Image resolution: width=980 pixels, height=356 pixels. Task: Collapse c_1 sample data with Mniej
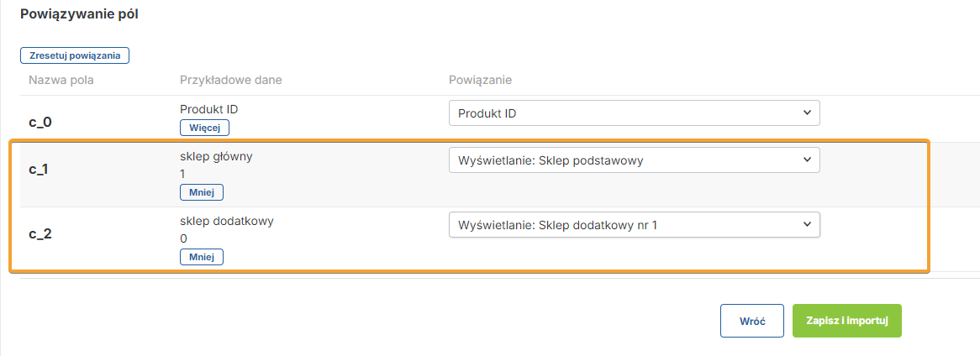pos(202,192)
